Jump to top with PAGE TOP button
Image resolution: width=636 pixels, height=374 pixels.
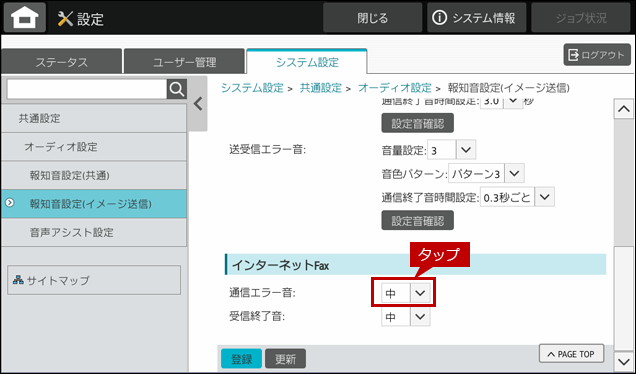point(571,354)
